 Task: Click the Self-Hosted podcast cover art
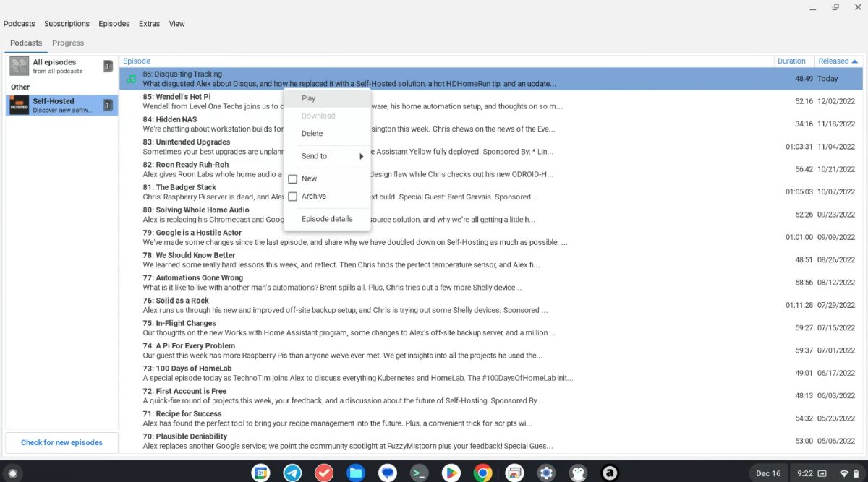click(x=20, y=105)
